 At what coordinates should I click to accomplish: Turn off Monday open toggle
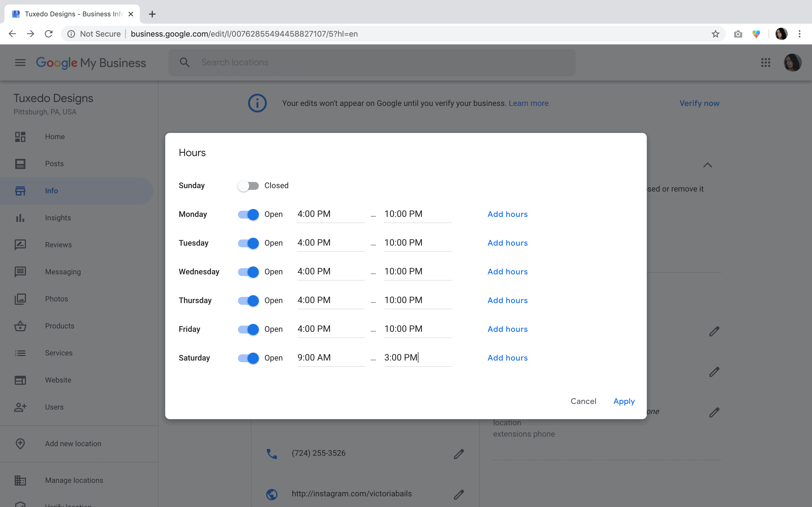(248, 215)
